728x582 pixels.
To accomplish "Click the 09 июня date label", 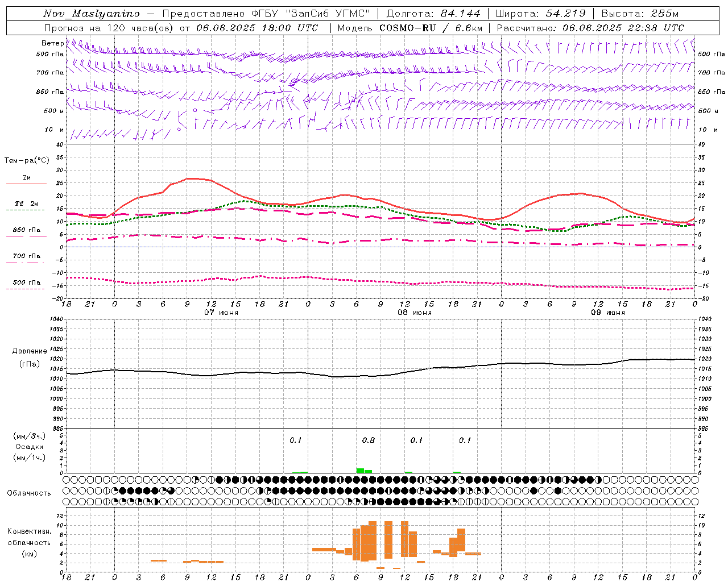I will [608, 313].
